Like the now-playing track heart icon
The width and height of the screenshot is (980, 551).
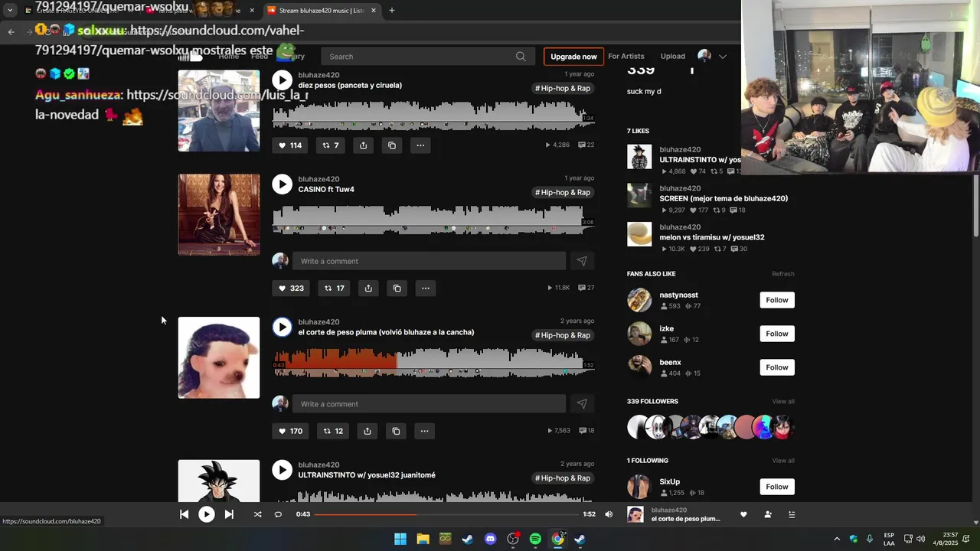pos(743,514)
